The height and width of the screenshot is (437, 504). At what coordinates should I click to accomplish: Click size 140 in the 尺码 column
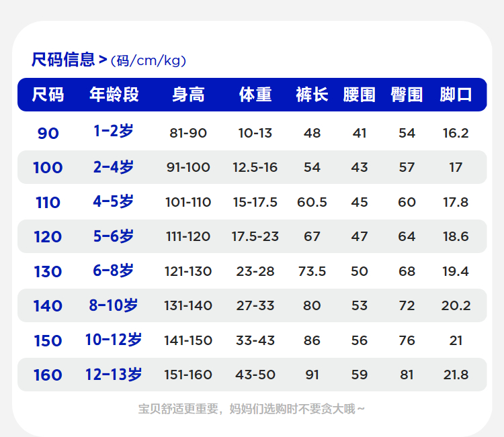pyautogui.click(x=48, y=305)
